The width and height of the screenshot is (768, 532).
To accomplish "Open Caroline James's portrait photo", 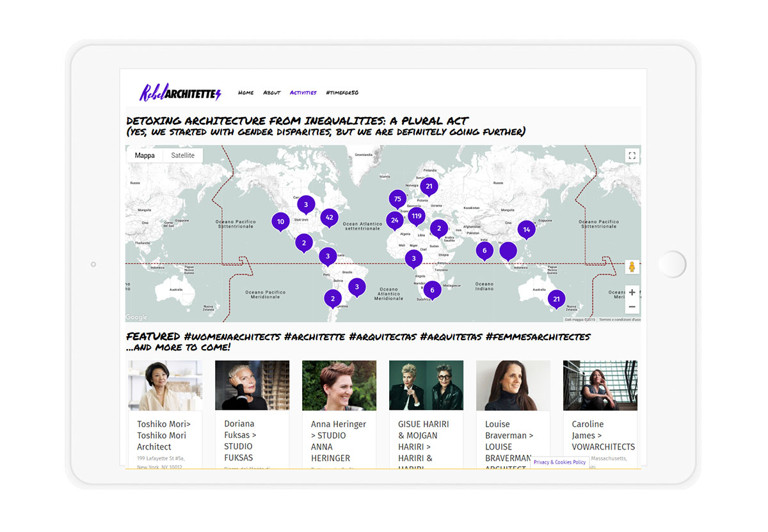I will [x=600, y=386].
